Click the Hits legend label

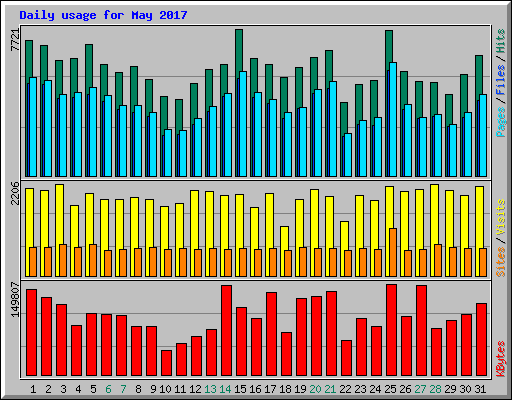click(x=501, y=41)
